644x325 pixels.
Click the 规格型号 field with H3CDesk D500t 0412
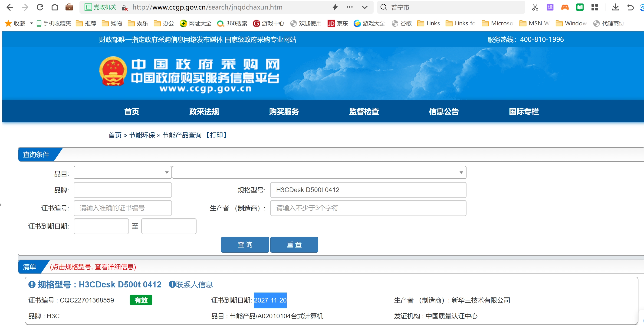click(368, 190)
